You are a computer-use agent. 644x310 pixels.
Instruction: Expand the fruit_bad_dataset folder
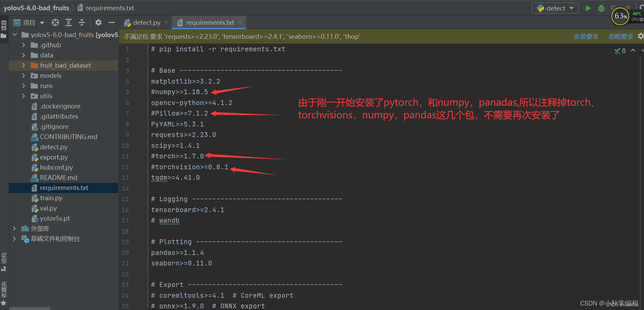tap(23, 65)
